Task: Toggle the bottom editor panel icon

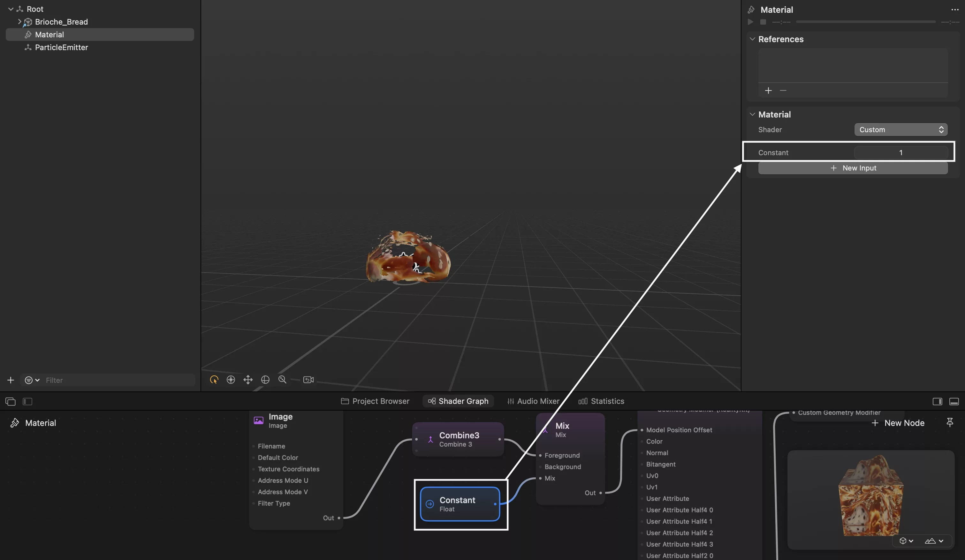Action: point(954,402)
